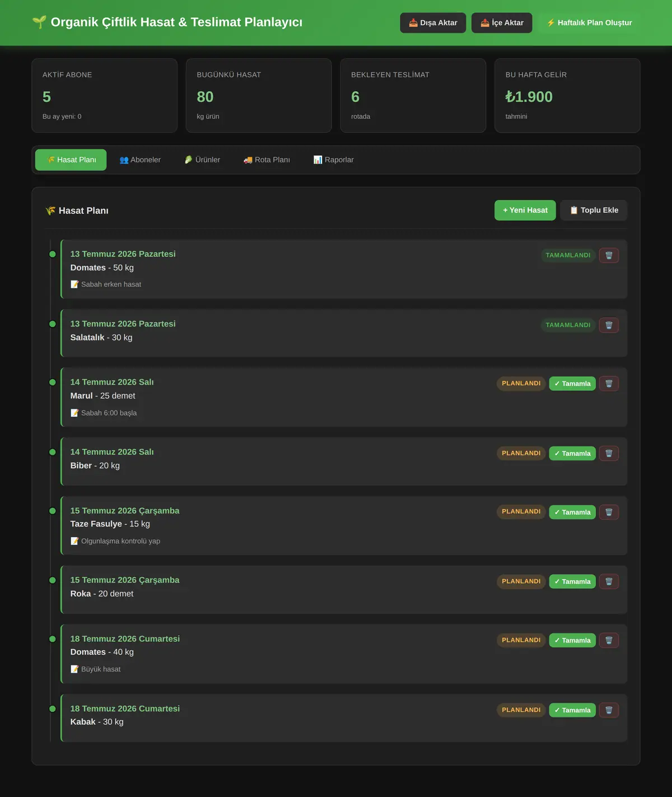Viewport: 672px width, 797px height.
Task: Delete the Domates 40 kg harvest entry
Action: (609, 640)
